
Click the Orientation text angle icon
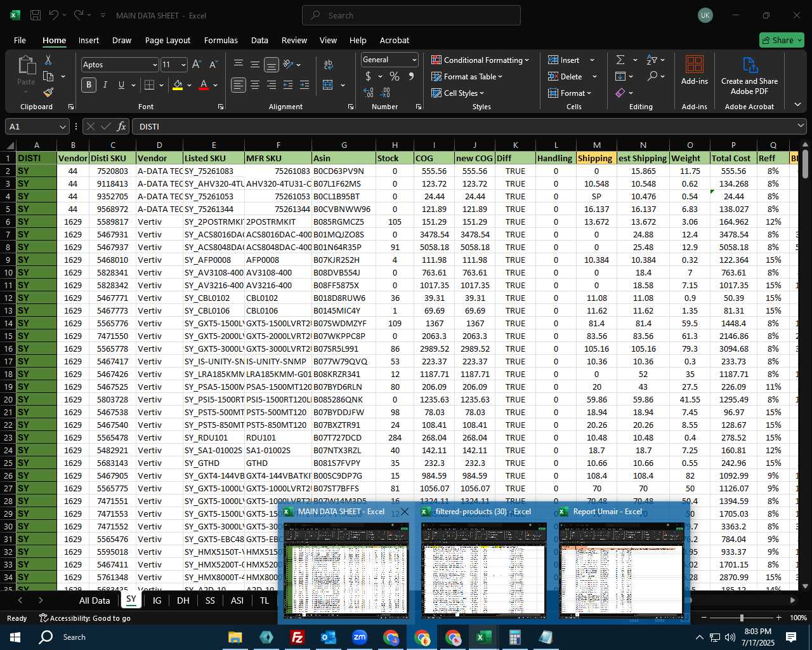click(288, 65)
